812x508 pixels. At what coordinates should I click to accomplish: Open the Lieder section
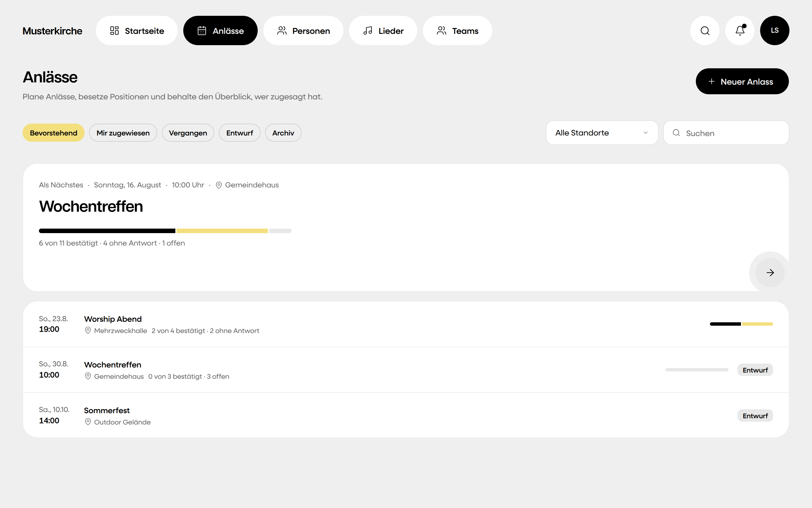coord(383,30)
